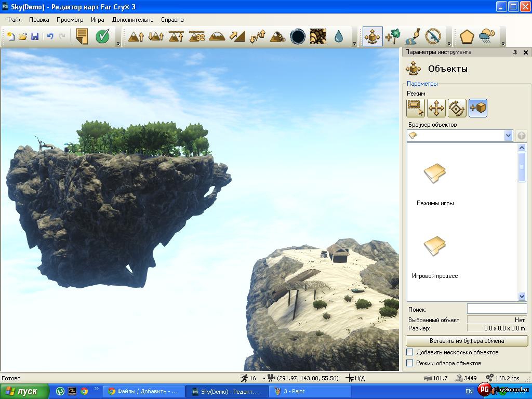Close the Параметры инструмента panel
Image resolution: width=532 pixels, height=399 pixels.
pos(526,52)
